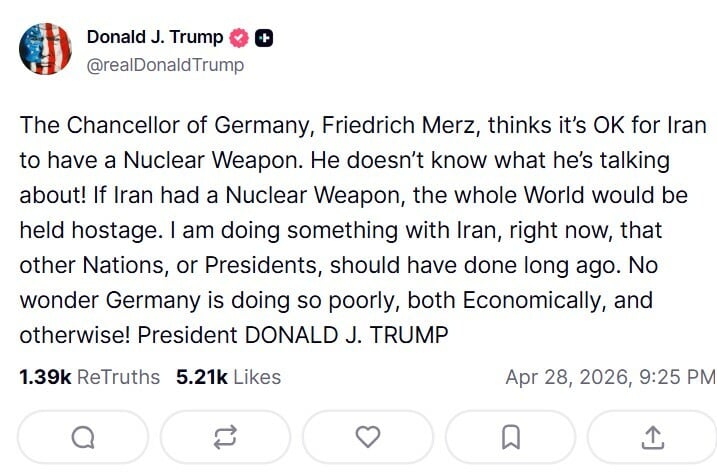Screen dimensions: 717x472
Task: Click the black plus badge beside name
Action: 264,38
